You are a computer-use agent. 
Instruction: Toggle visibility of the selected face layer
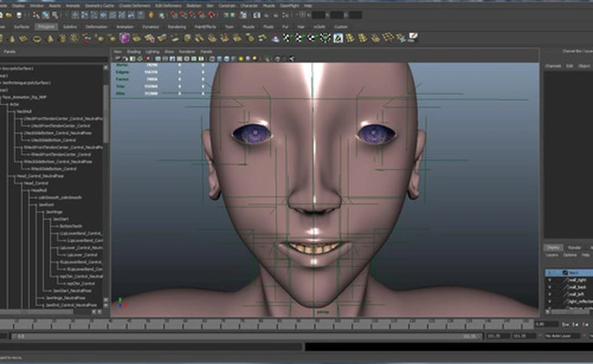(x=550, y=273)
